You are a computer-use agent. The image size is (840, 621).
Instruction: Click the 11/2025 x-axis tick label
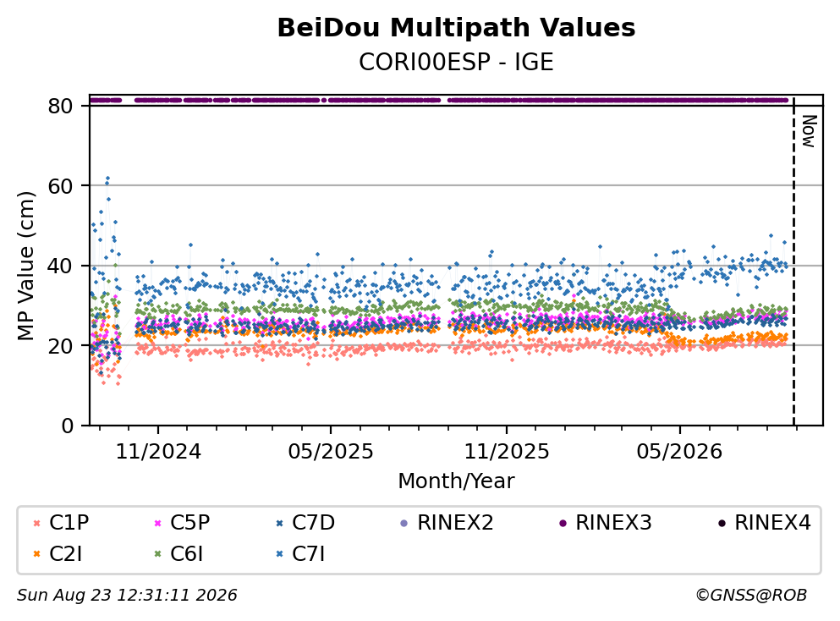point(507,452)
